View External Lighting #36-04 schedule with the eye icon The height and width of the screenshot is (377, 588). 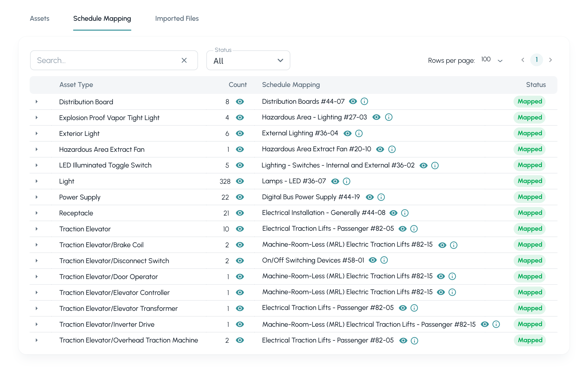[x=347, y=133]
